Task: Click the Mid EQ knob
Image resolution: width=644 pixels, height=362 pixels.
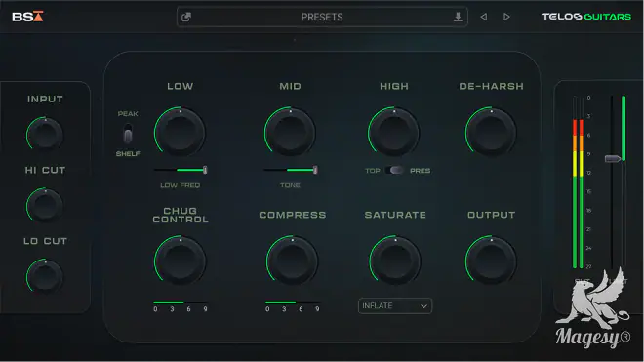Action: click(291, 132)
